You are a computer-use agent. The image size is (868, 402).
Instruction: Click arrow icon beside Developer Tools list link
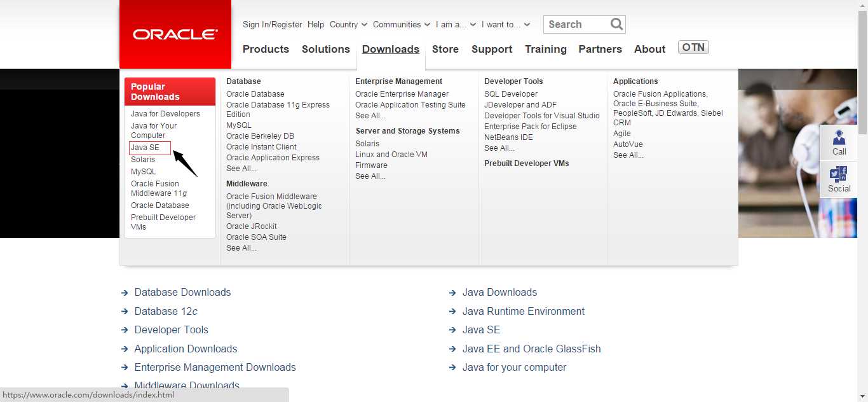coord(125,331)
